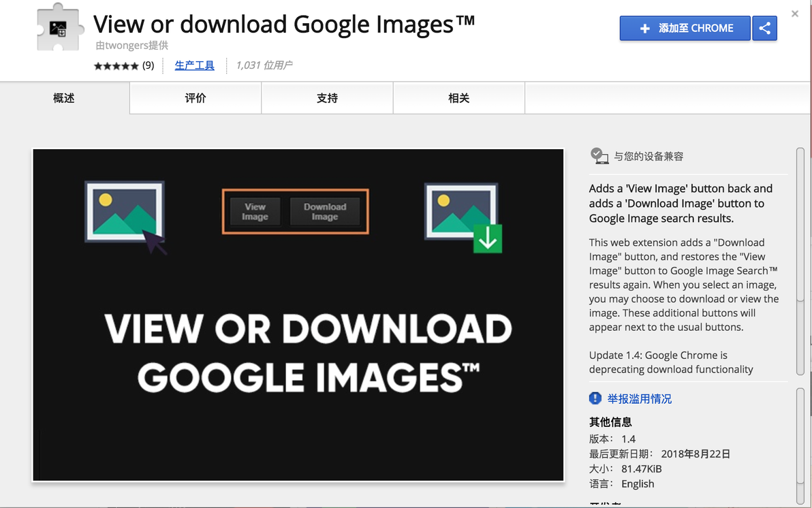Click the 由twongers提供 author text

(131, 46)
